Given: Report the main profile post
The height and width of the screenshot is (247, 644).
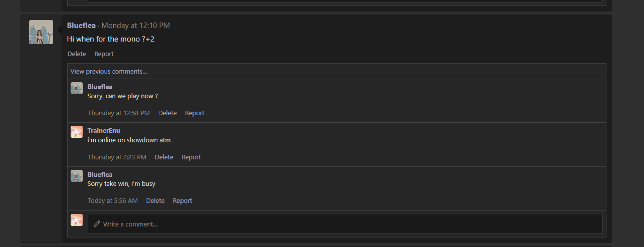Looking at the screenshot, I should point(104,54).
